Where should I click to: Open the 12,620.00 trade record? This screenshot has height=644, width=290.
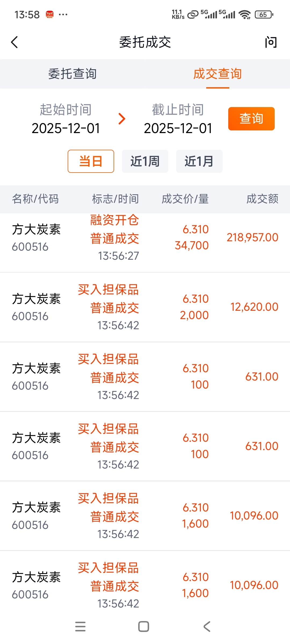pos(145,307)
